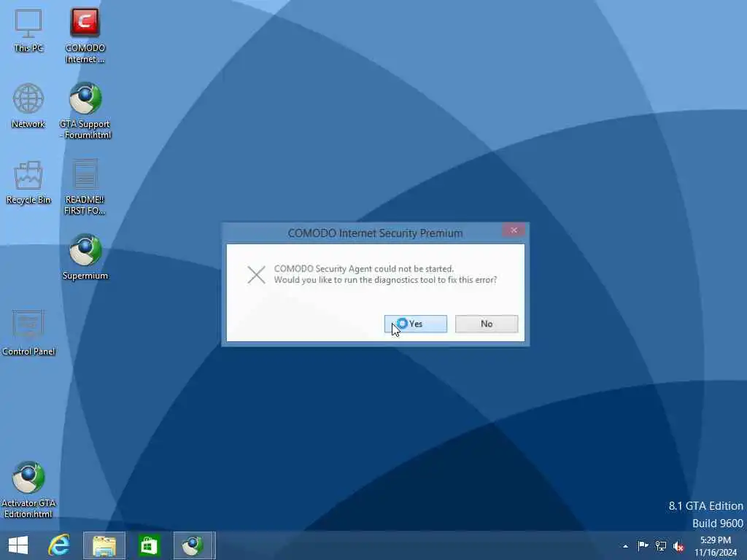Show hidden system tray icons

point(625,546)
